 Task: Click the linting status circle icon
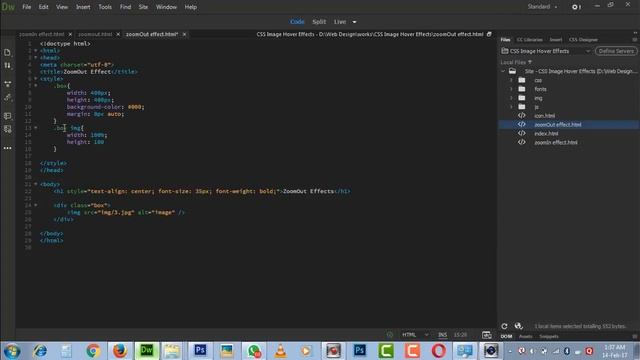tap(390, 335)
